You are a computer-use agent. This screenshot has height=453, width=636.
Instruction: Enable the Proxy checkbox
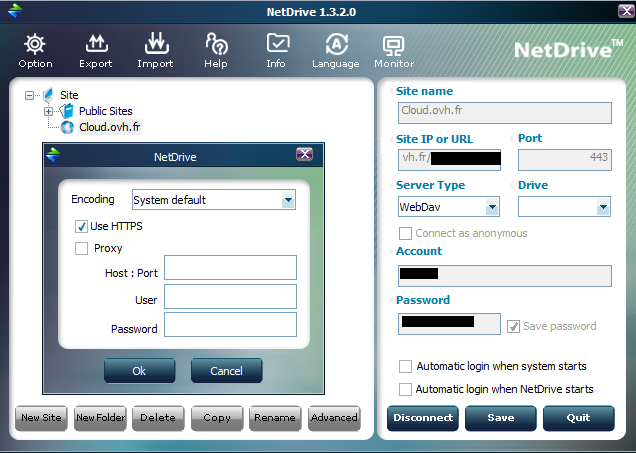(x=81, y=248)
